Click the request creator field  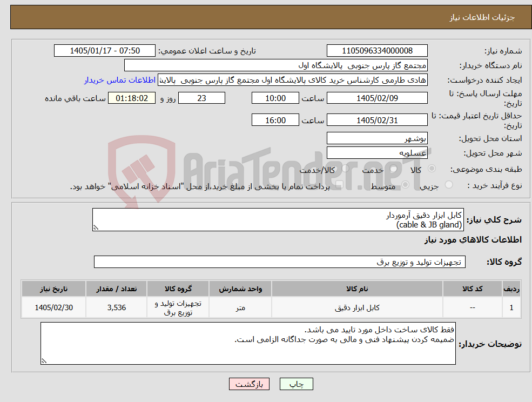coord(292,80)
